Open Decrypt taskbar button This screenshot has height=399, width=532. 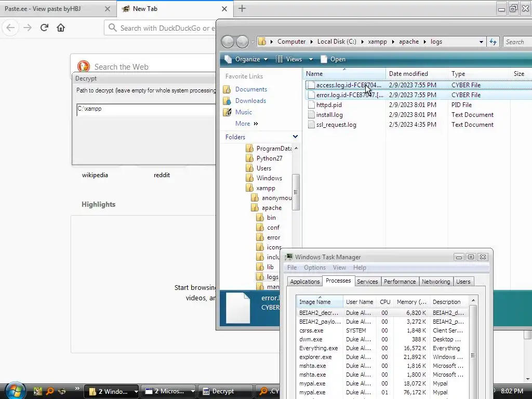coord(225,391)
